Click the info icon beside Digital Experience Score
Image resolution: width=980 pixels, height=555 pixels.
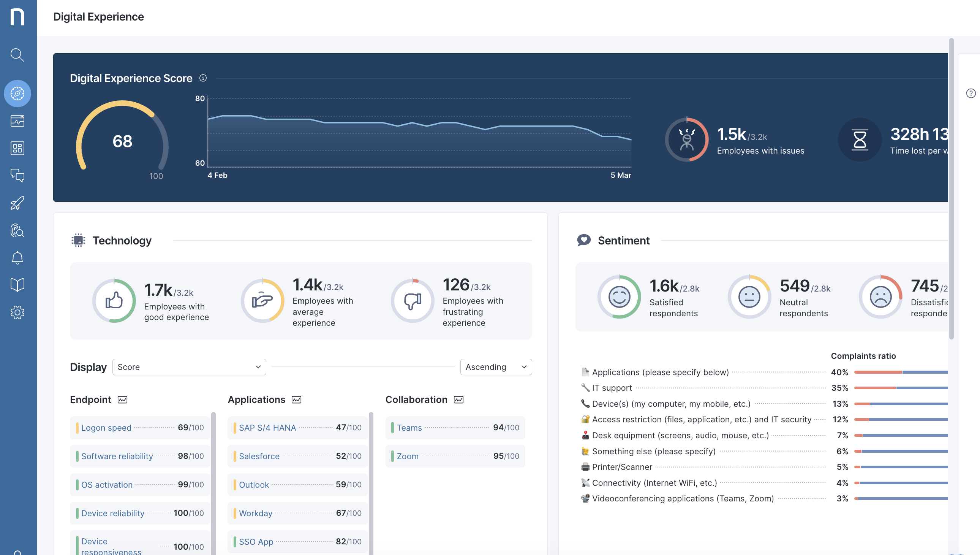pos(203,78)
